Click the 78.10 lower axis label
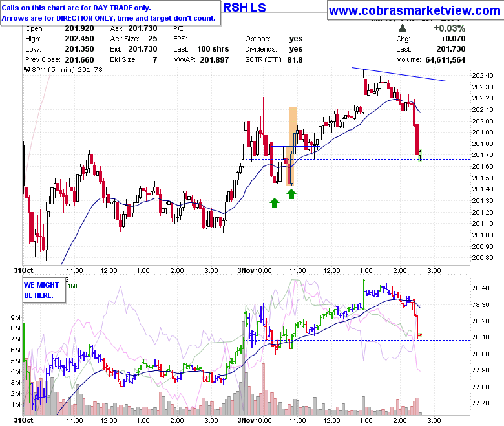The image size is (504, 426). [481, 337]
